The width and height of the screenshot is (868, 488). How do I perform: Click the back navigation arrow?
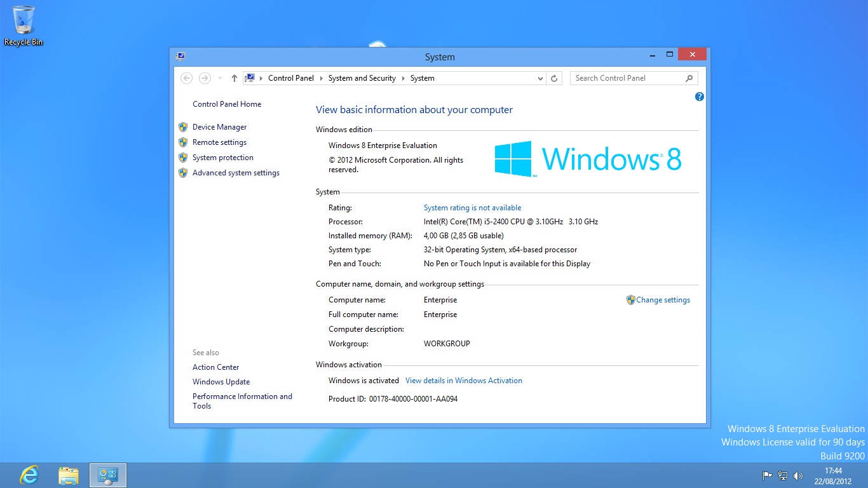point(186,78)
